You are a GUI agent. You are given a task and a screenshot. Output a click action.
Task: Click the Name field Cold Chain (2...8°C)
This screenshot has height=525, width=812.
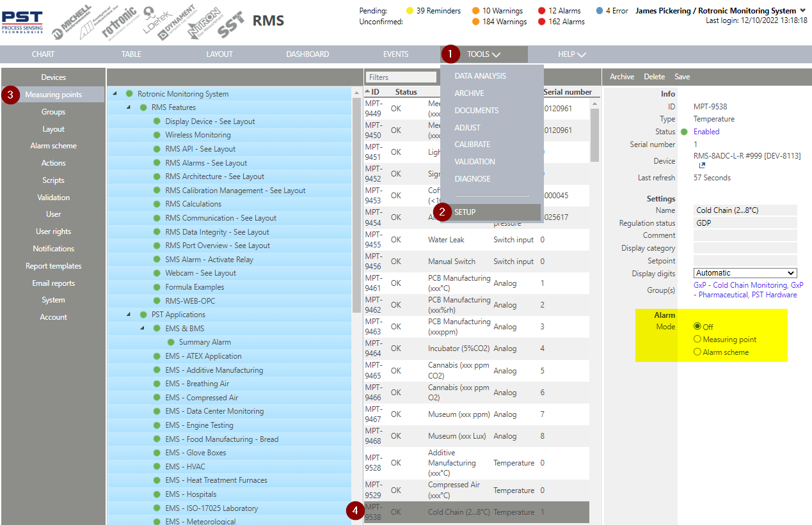[x=745, y=210]
